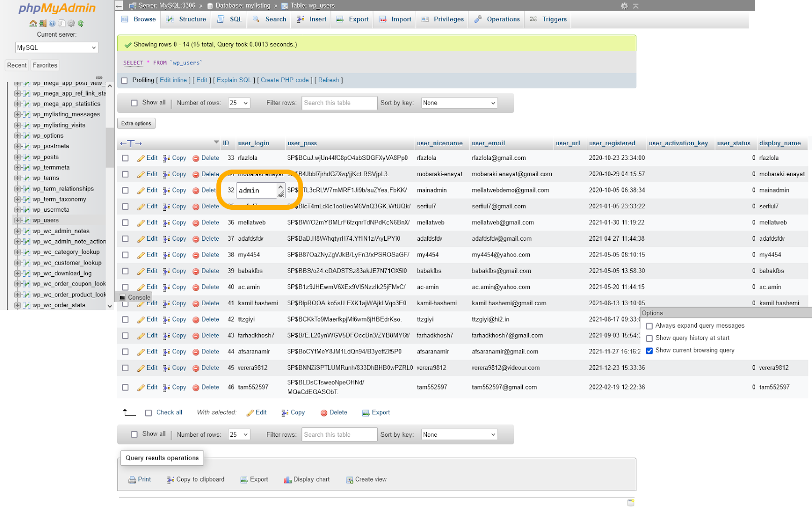Click the log out door icon
Screen dimensions: 812x517
point(43,23)
